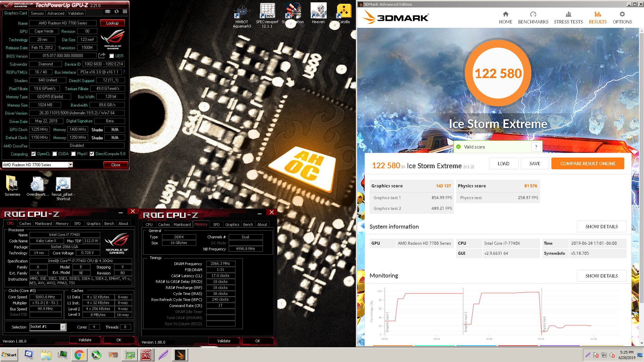Click Show desktop icon in tray
Image resolution: width=644 pixels, height=362 pixels.
tap(640, 355)
